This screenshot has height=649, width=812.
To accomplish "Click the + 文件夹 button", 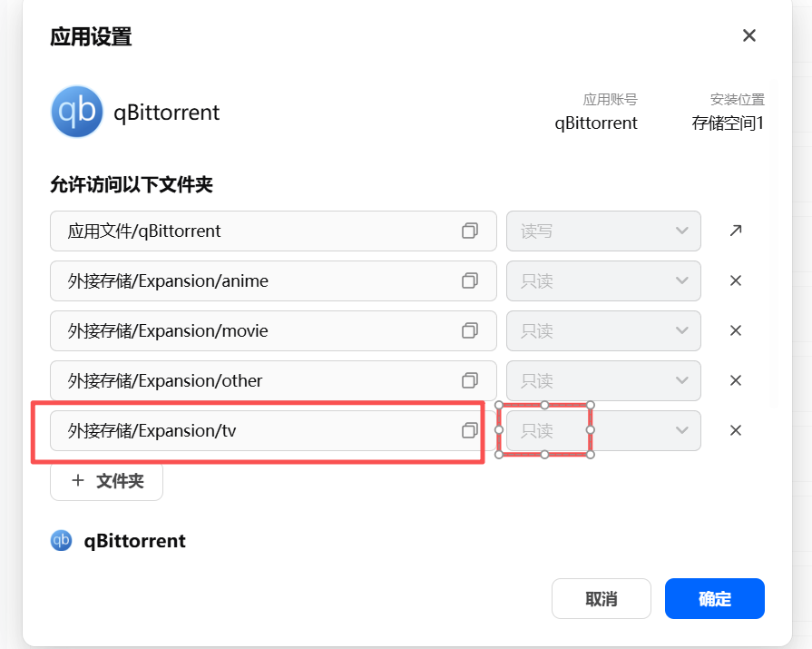I will click(107, 481).
